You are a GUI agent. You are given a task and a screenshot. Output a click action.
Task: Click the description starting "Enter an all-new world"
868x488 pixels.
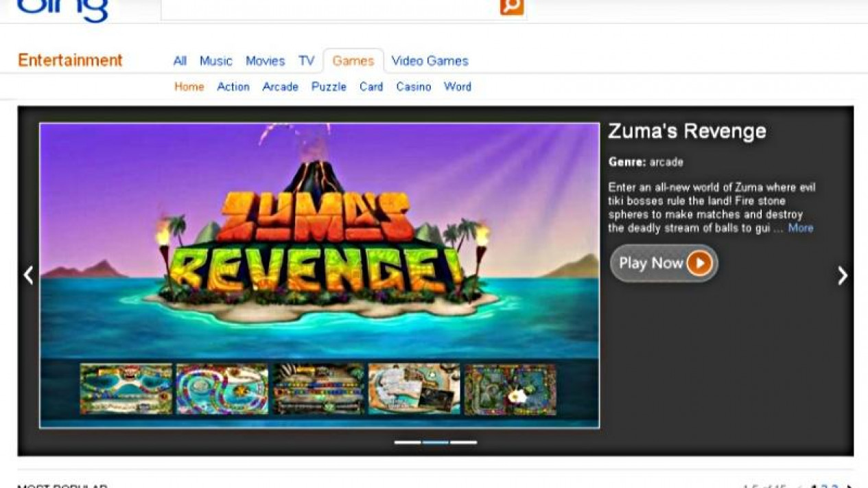[x=712, y=207]
